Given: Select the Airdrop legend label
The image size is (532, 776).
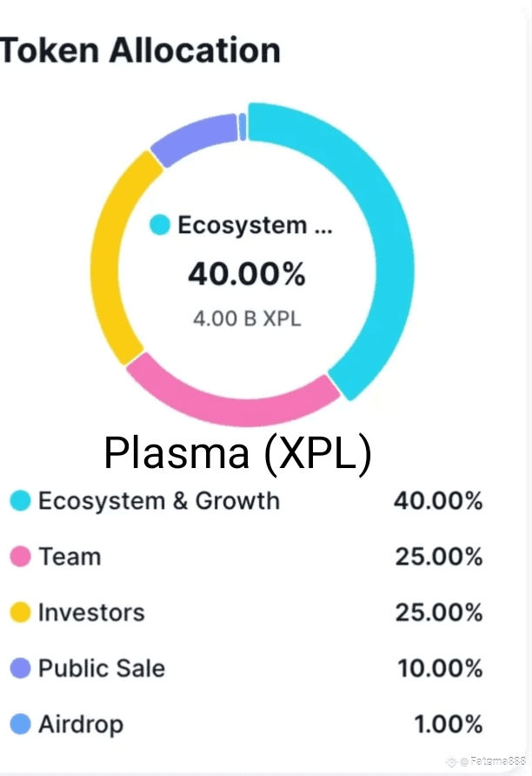Looking at the screenshot, I should coord(81,725).
